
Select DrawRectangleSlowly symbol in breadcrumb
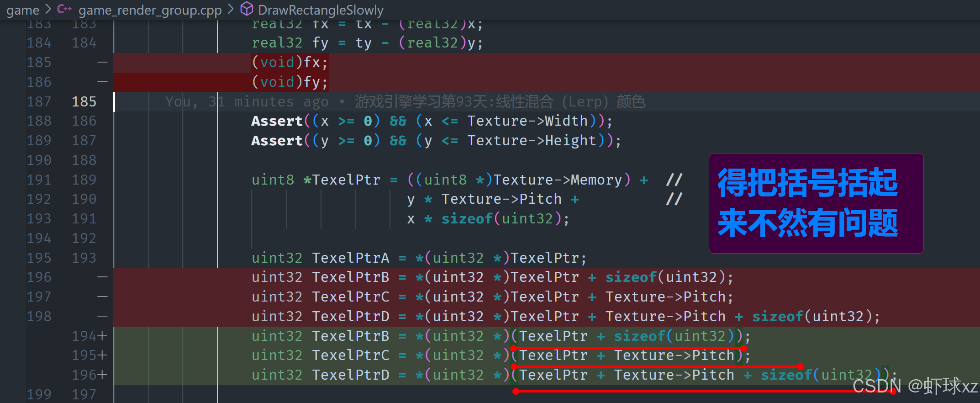pyautogui.click(x=321, y=10)
